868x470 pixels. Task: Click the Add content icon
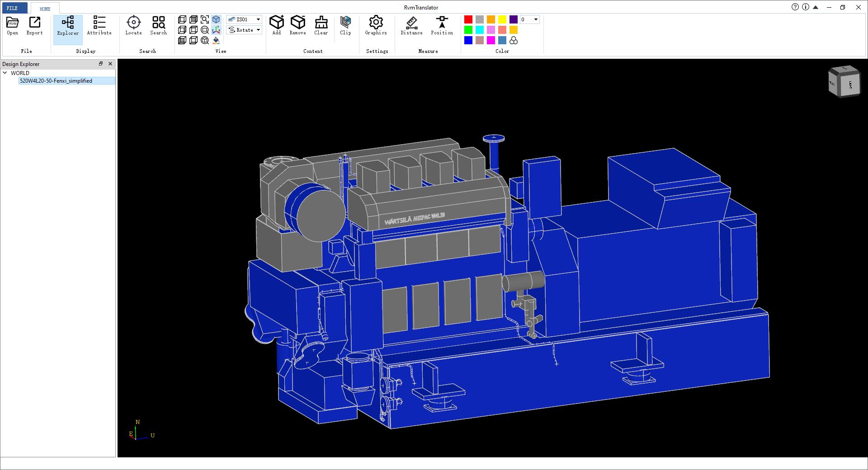[x=277, y=26]
